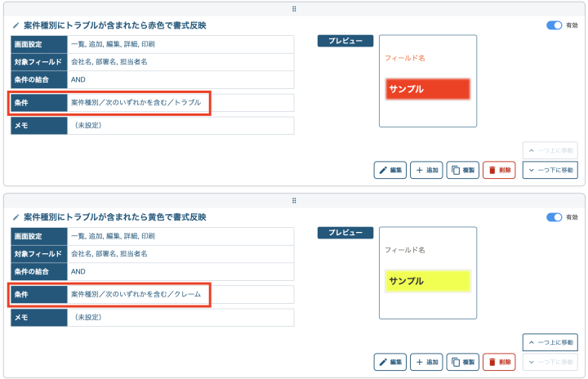Click the pencil icon beside the yellow rule title
The height and width of the screenshot is (379, 588).
pyautogui.click(x=16, y=218)
